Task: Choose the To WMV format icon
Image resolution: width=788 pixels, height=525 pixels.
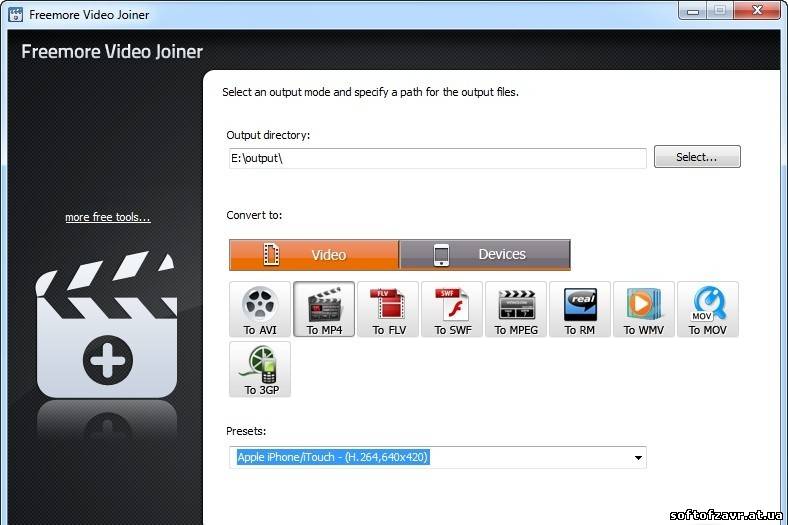Action: pyautogui.click(x=644, y=309)
